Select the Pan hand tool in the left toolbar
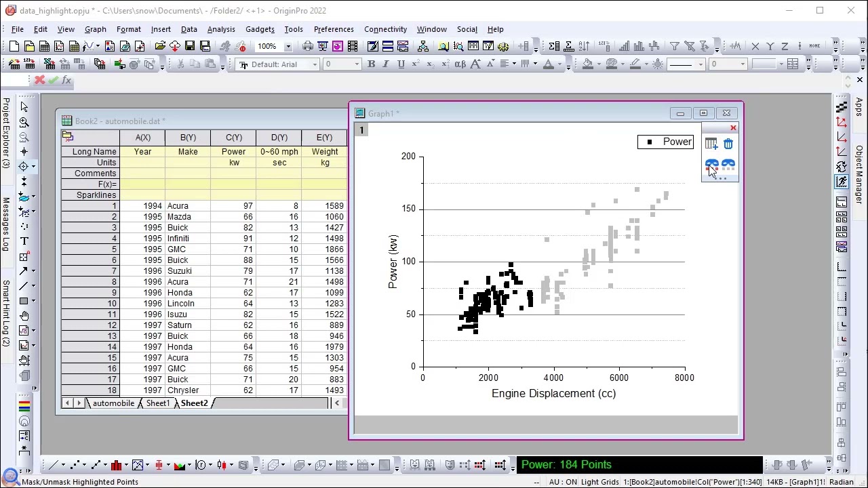The image size is (868, 488). tap(24, 316)
